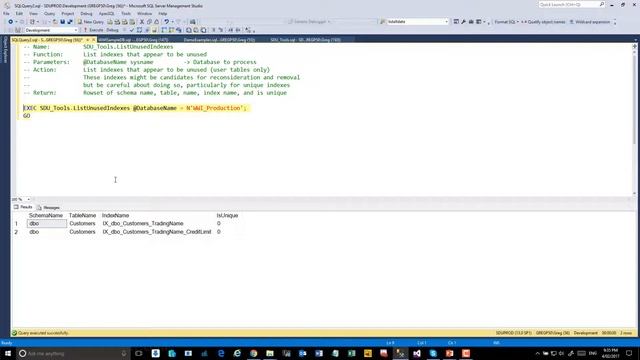The width and height of the screenshot is (640, 360).
Task: Click the dbo cell in row 1
Action: click(x=47, y=224)
